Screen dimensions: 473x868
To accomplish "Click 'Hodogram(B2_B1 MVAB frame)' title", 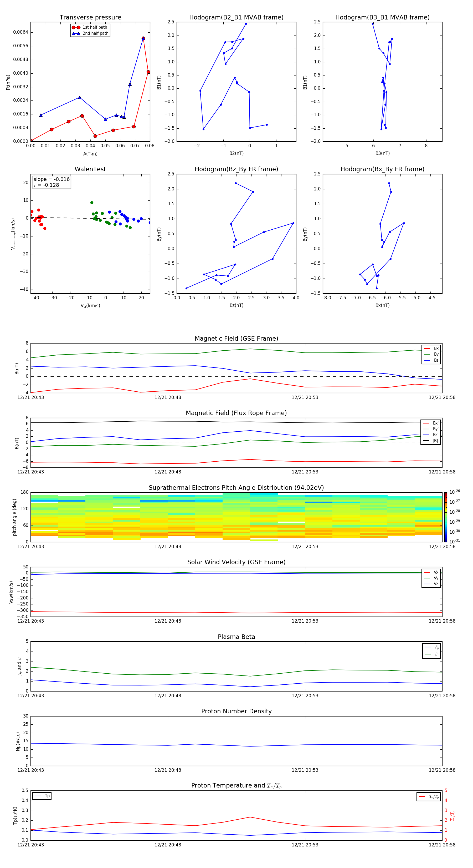I will tap(236, 18).
